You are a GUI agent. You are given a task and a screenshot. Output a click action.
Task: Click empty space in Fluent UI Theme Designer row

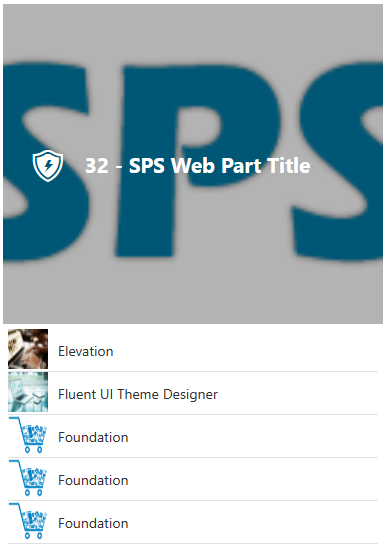[x=298, y=394]
